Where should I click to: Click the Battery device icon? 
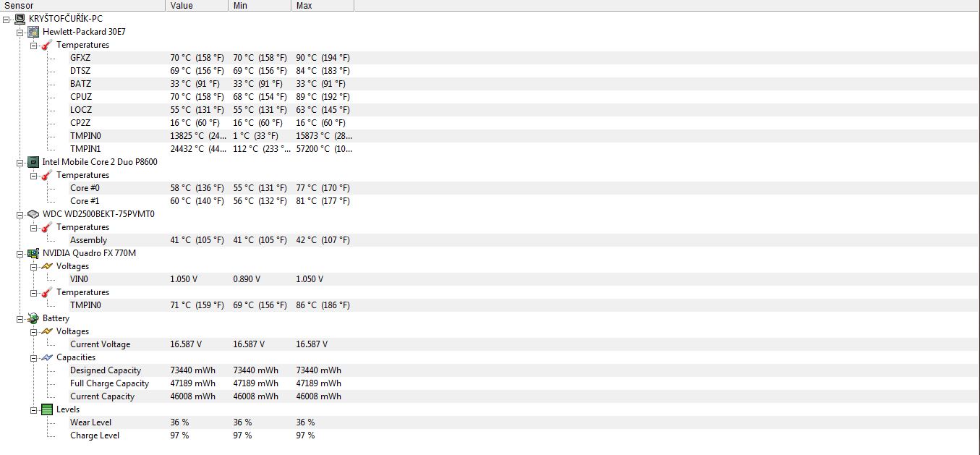pyautogui.click(x=33, y=318)
